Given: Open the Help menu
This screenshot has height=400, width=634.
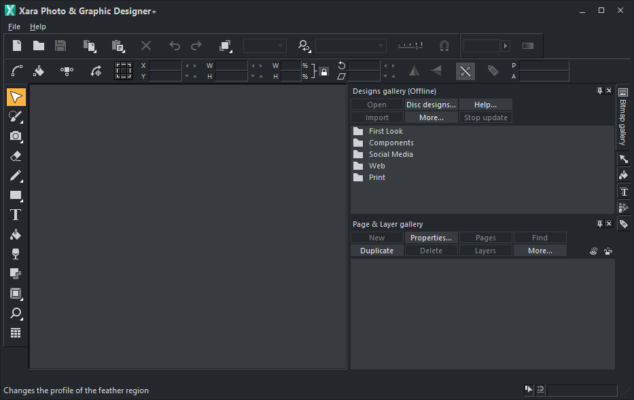Looking at the screenshot, I should pyautogui.click(x=38, y=27).
